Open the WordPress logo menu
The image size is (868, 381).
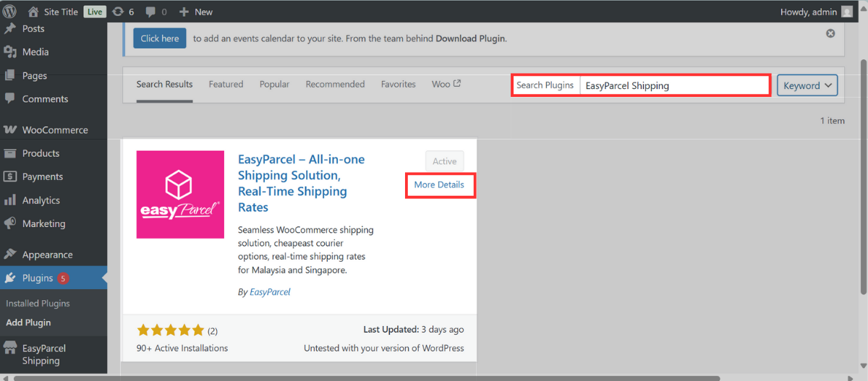click(x=10, y=12)
